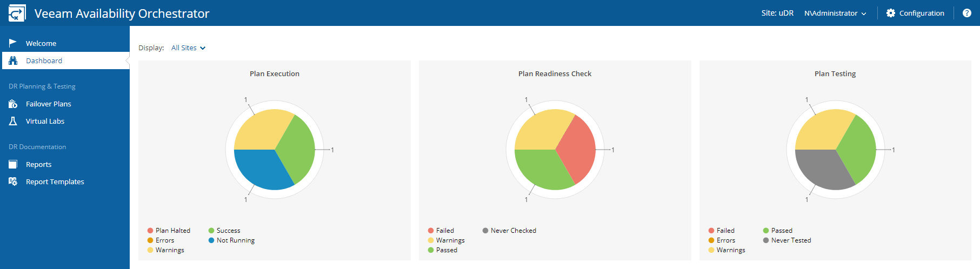
Task: Toggle Never Checked legend item
Action: (x=509, y=231)
